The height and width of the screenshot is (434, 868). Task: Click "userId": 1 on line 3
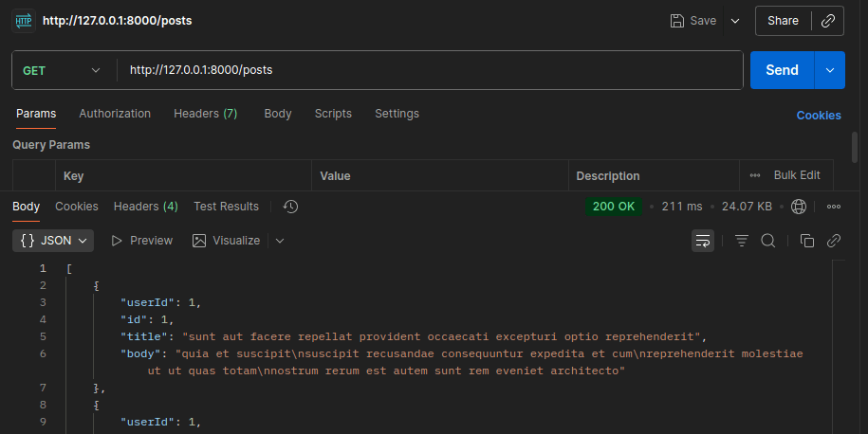(x=161, y=302)
